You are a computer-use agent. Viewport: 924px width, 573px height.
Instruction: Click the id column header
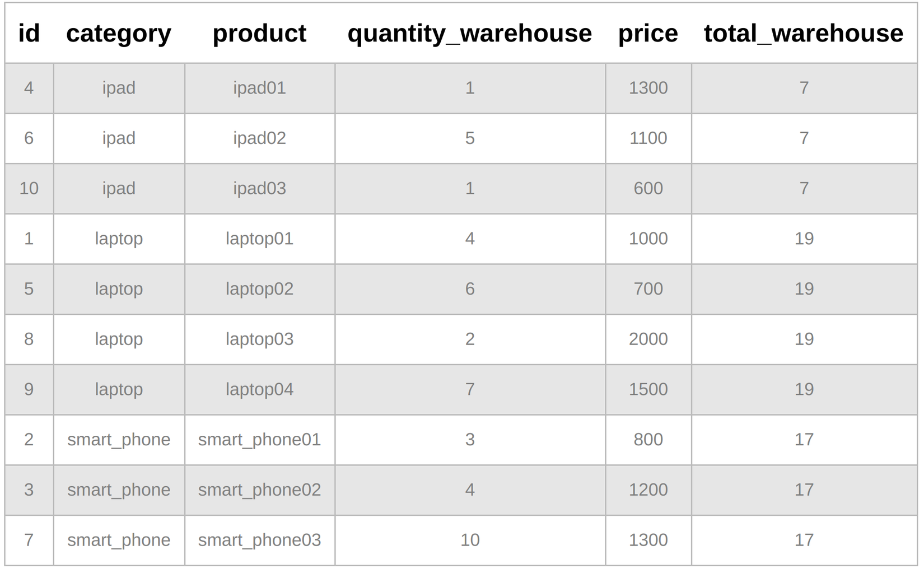[29, 34]
